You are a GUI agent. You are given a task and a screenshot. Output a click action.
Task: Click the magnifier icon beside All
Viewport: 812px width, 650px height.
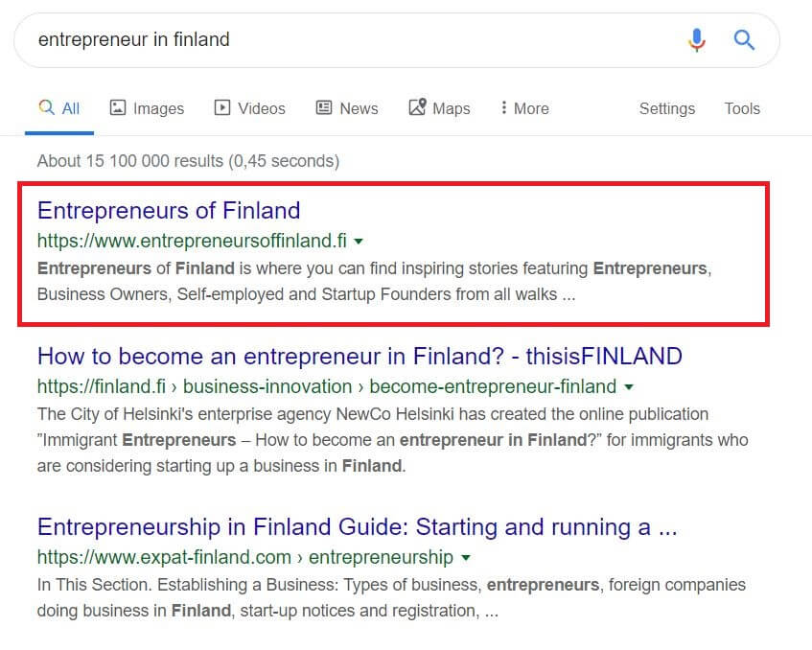(47, 107)
